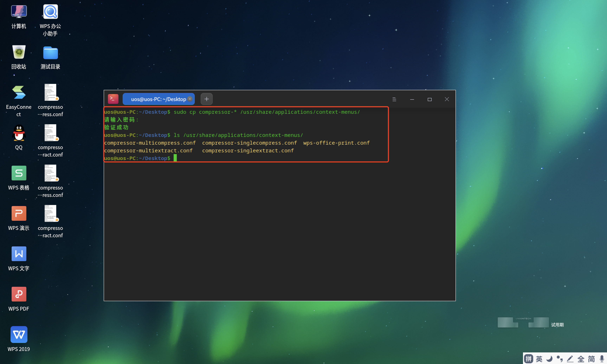
Task: Close the uos@uos-PC Desktop tab
Action: pyautogui.click(x=190, y=99)
